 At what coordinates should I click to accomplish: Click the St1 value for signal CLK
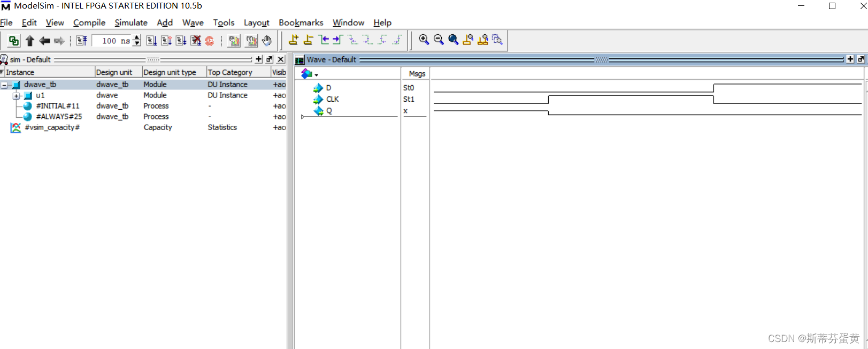coord(409,99)
